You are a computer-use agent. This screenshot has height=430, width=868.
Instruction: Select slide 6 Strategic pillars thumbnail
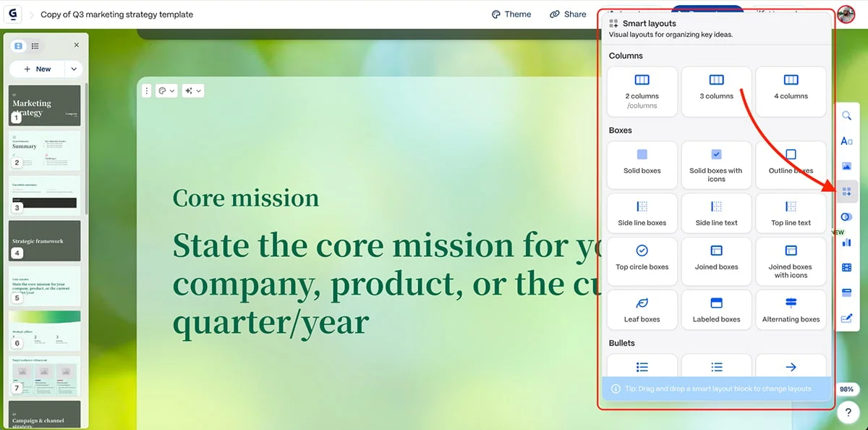tap(45, 330)
